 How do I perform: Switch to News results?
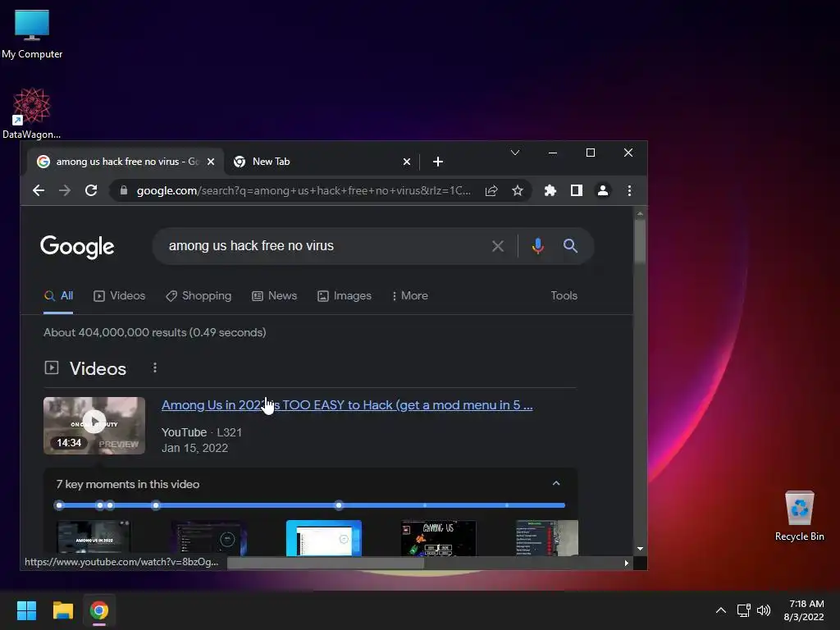274,295
